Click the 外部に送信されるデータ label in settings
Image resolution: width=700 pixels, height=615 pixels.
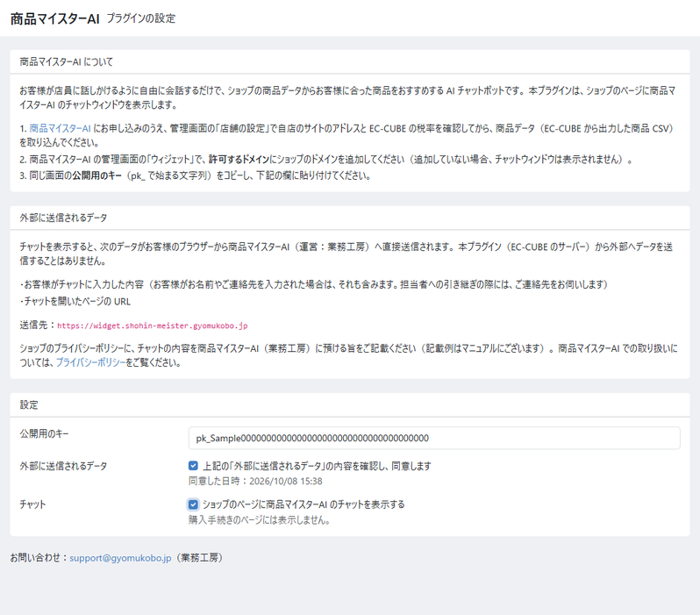(x=63, y=466)
